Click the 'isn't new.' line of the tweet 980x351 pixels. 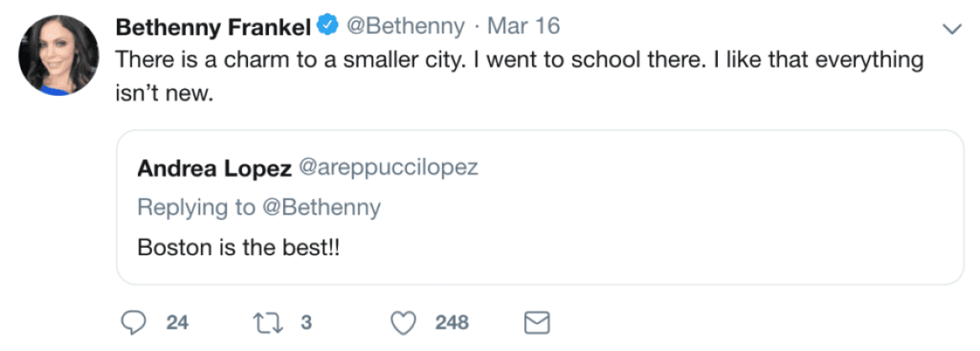(x=165, y=94)
